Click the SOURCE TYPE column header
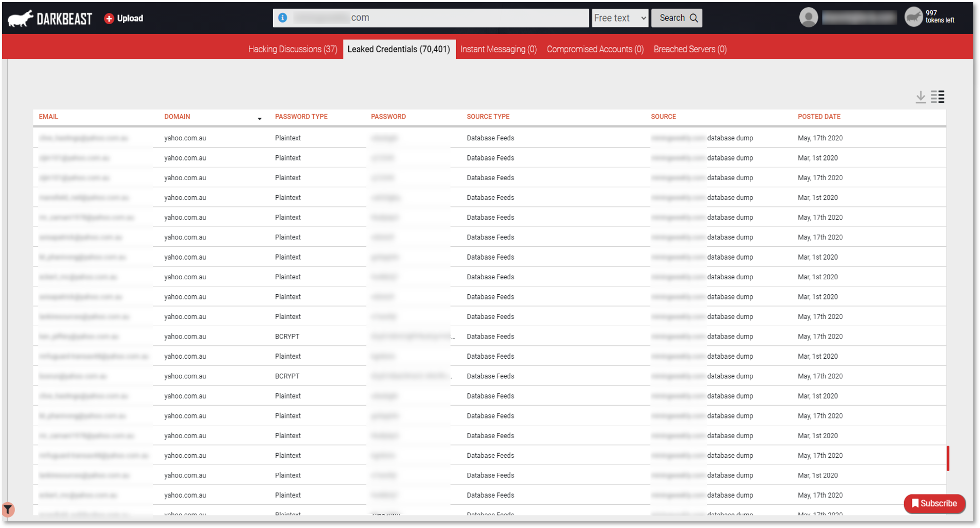Viewport: 980px width, 528px height. coord(488,117)
